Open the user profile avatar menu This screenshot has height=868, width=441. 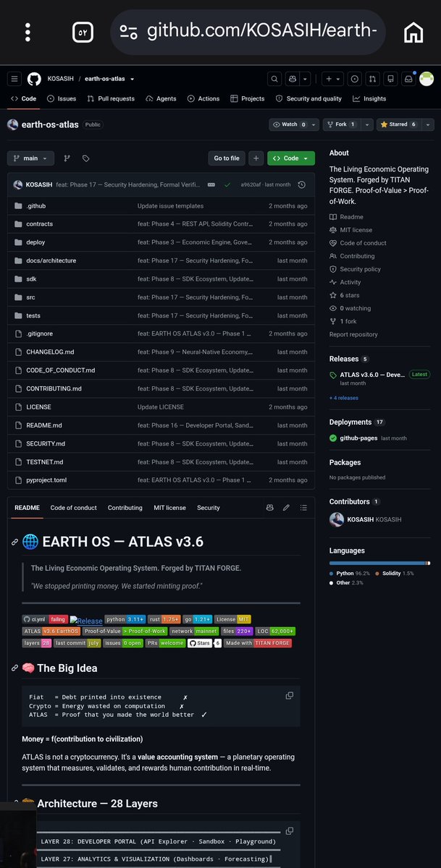[x=427, y=79]
